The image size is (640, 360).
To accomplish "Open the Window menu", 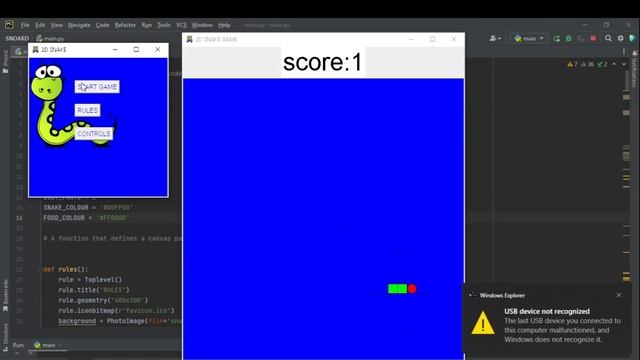I will (x=202, y=25).
